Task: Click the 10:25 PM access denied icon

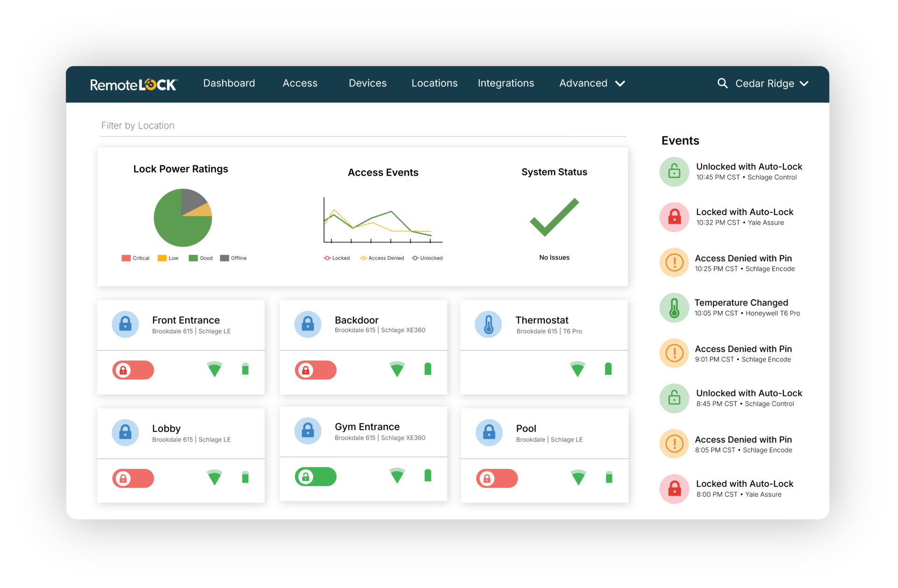Action: 674,263
